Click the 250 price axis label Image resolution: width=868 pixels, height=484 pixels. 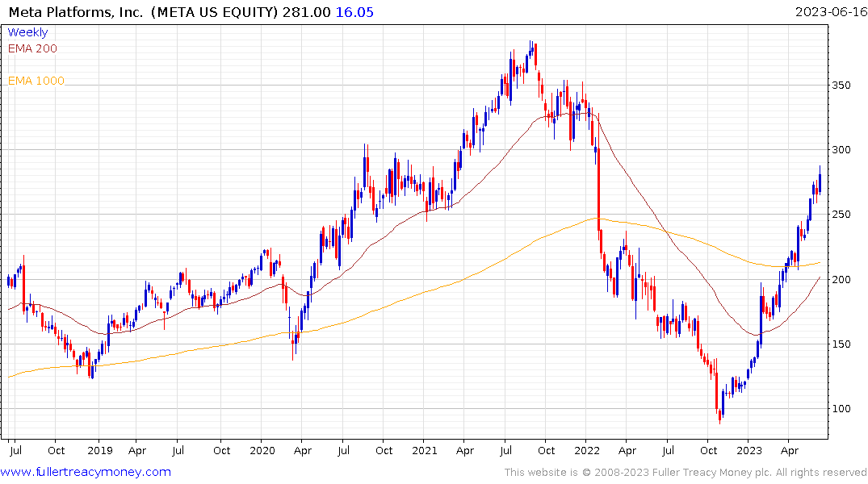(841, 215)
